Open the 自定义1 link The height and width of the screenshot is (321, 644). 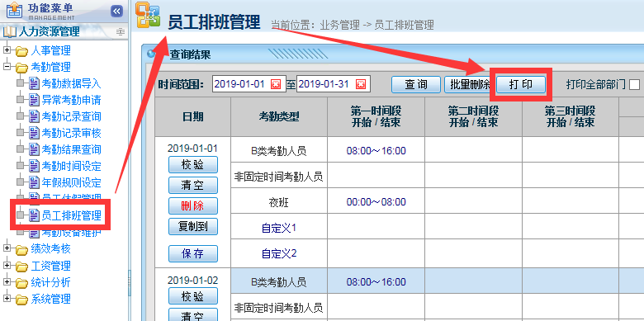click(279, 229)
